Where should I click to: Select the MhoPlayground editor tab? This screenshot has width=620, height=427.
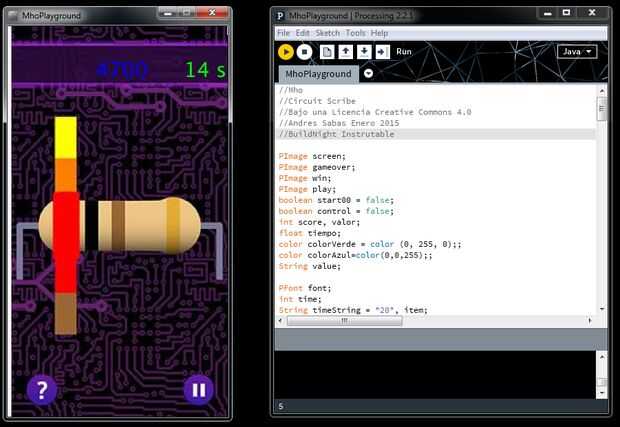[x=318, y=74]
